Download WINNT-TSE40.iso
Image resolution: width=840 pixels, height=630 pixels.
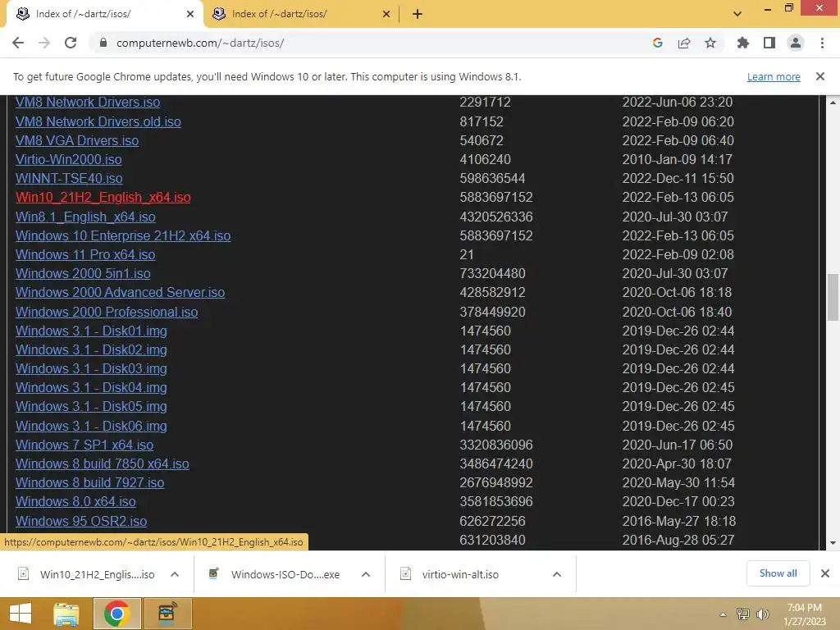click(69, 178)
